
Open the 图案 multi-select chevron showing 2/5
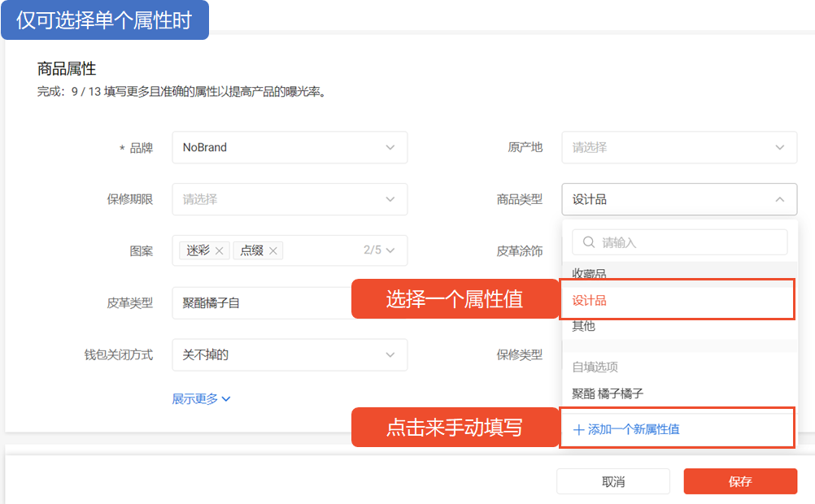point(390,250)
